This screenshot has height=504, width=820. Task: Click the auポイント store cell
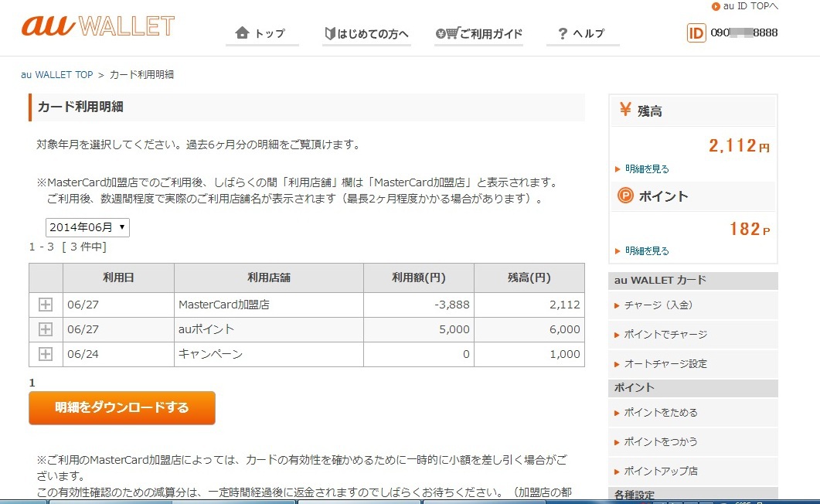(269, 329)
